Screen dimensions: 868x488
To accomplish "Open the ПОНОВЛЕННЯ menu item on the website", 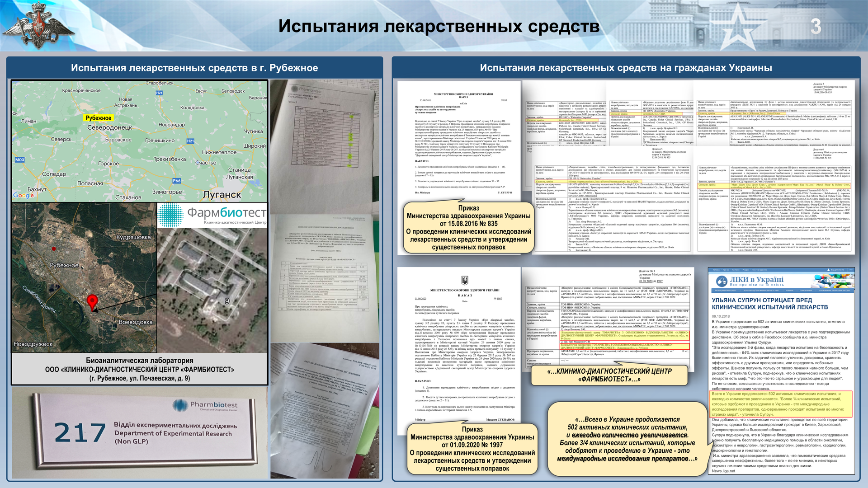I will [x=806, y=291].
